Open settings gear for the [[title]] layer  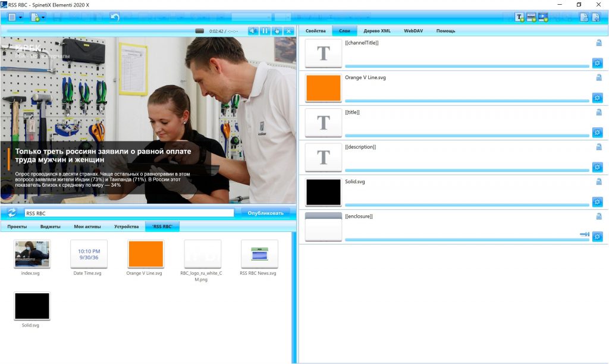(x=597, y=132)
